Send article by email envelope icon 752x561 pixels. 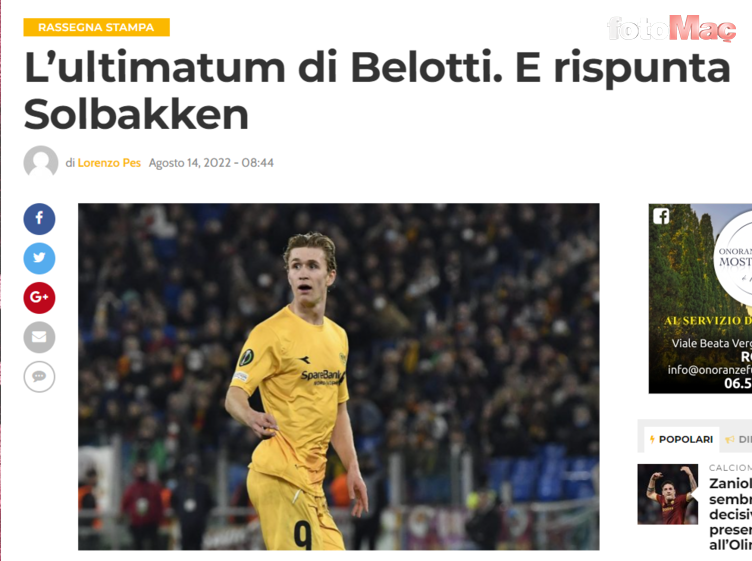tap(39, 337)
